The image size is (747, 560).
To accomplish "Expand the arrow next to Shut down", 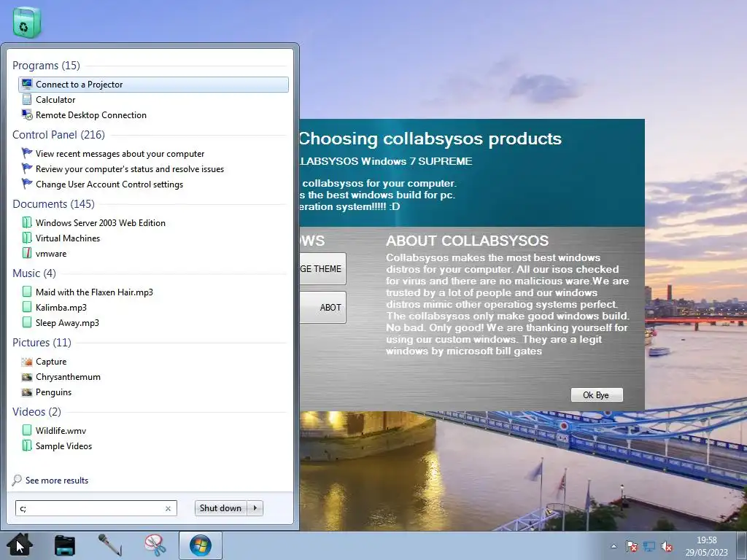I will 255,508.
